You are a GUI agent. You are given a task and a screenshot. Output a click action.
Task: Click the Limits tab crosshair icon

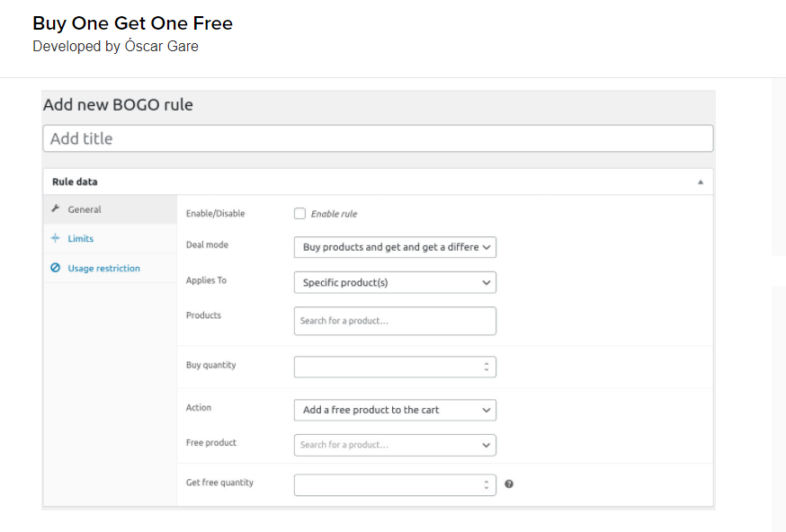pyautogui.click(x=55, y=238)
